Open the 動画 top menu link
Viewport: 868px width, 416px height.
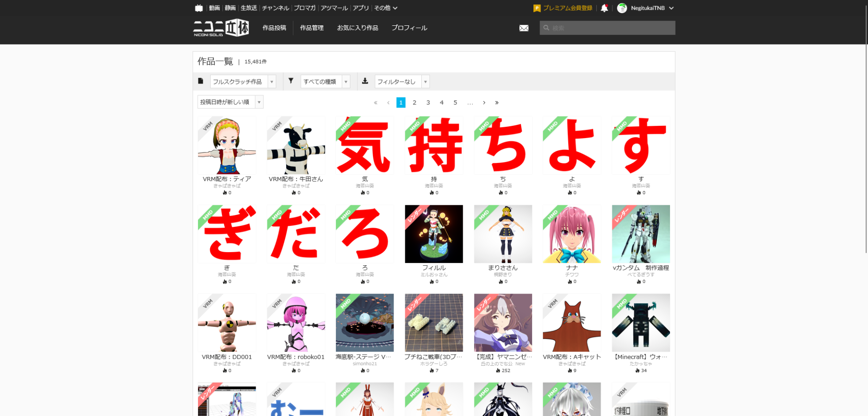(214, 8)
